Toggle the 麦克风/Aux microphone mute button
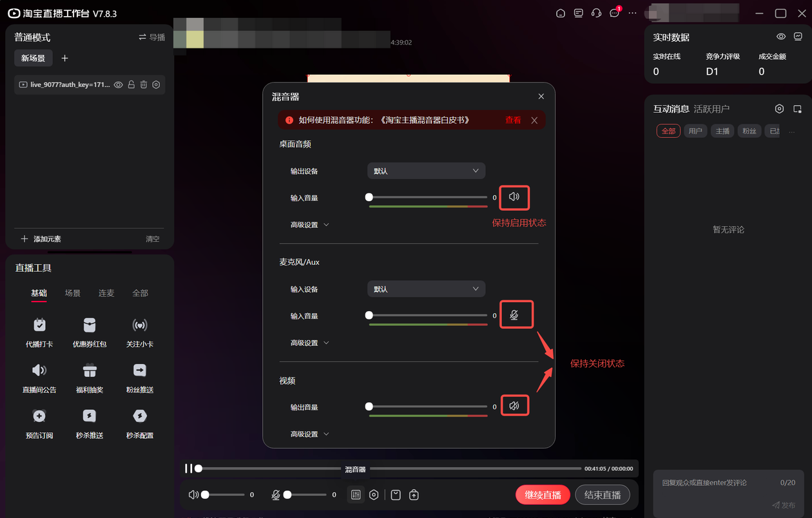The width and height of the screenshot is (812, 518). pyautogui.click(x=514, y=315)
